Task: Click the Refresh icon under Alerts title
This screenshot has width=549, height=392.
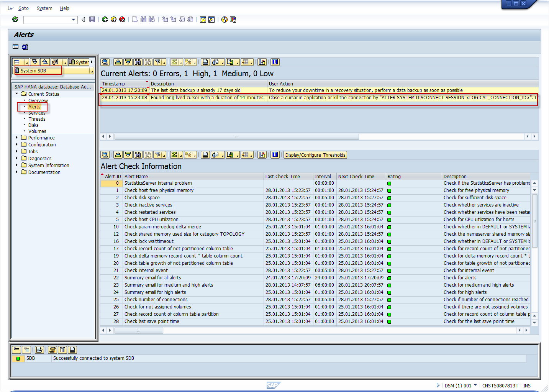Action: (25, 47)
